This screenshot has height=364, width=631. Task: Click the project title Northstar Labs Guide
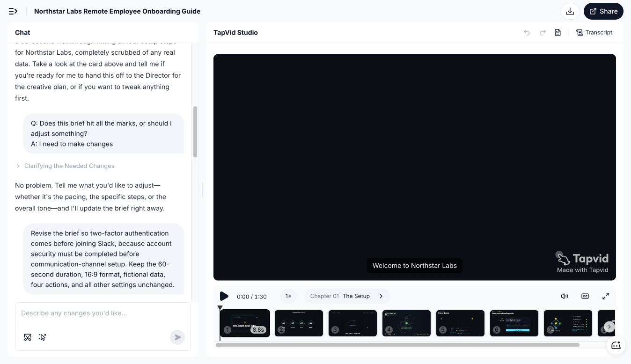pos(117,11)
